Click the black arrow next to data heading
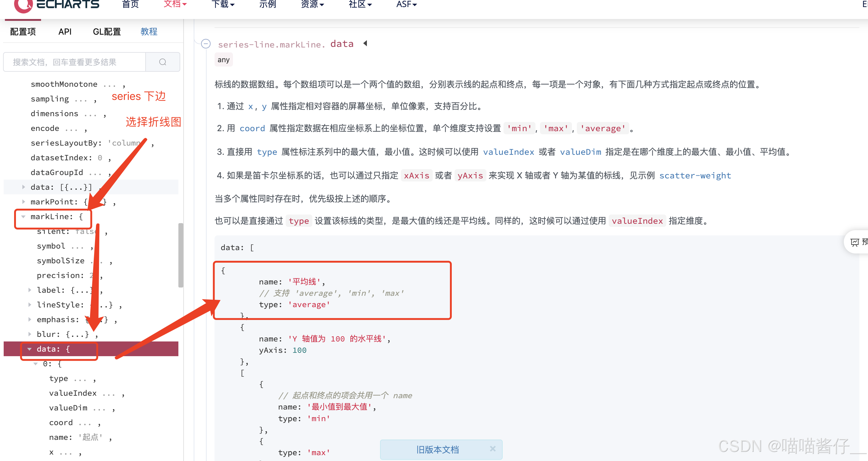 click(x=365, y=44)
